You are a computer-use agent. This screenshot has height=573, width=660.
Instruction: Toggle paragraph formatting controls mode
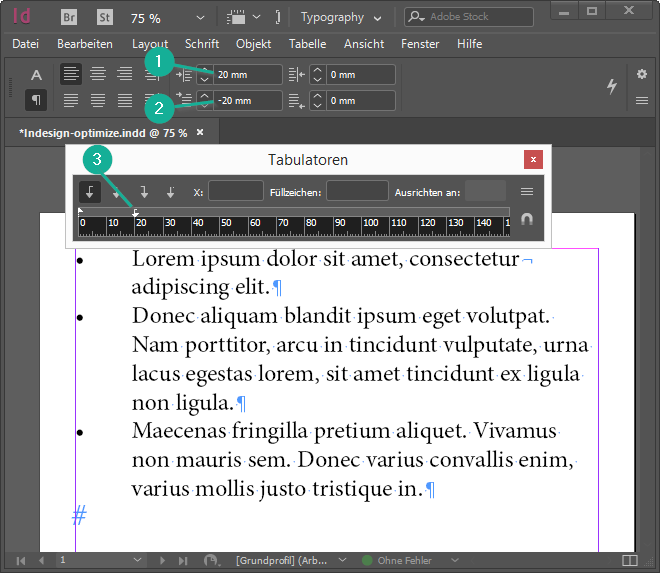[36, 100]
